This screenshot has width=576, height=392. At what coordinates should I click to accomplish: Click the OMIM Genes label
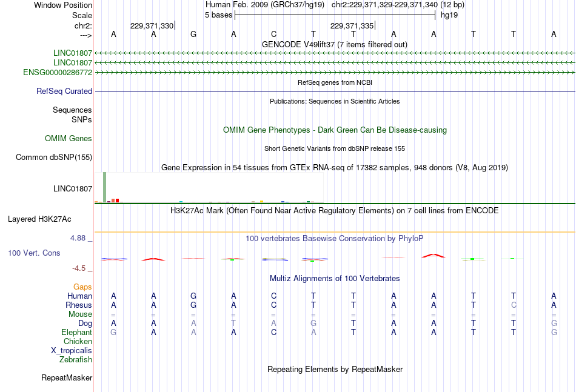[x=69, y=138]
